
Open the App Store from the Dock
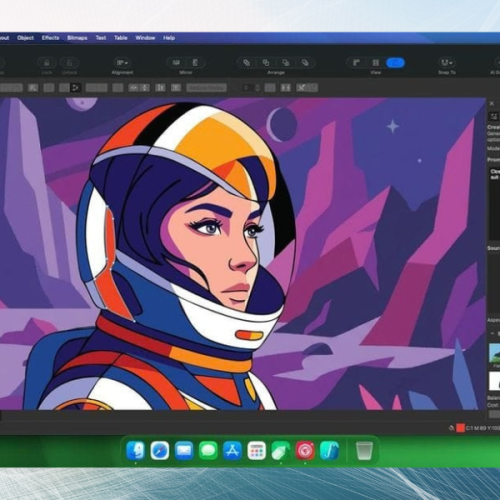click(232, 450)
